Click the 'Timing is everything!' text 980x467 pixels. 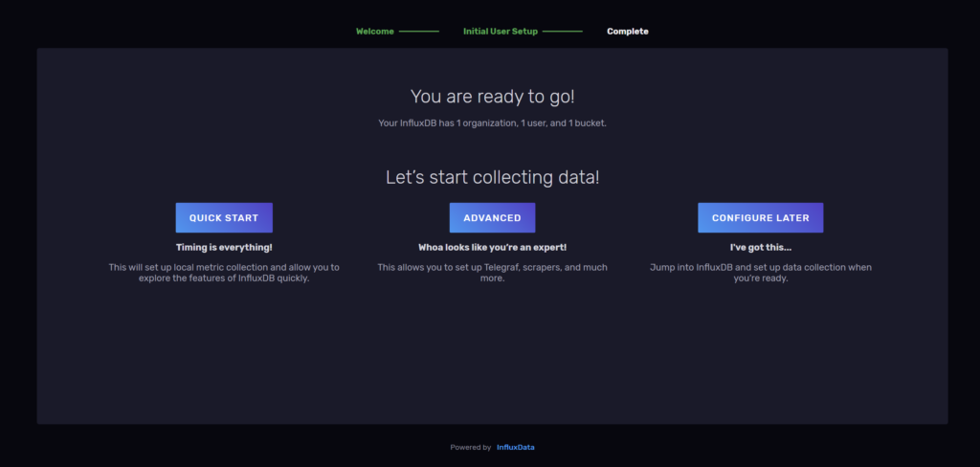click(224, 247)
